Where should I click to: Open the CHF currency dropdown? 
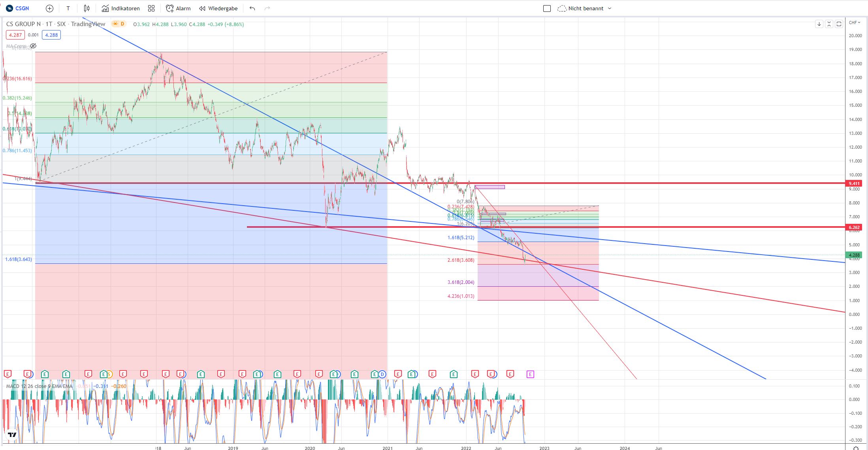pos(855,23)
